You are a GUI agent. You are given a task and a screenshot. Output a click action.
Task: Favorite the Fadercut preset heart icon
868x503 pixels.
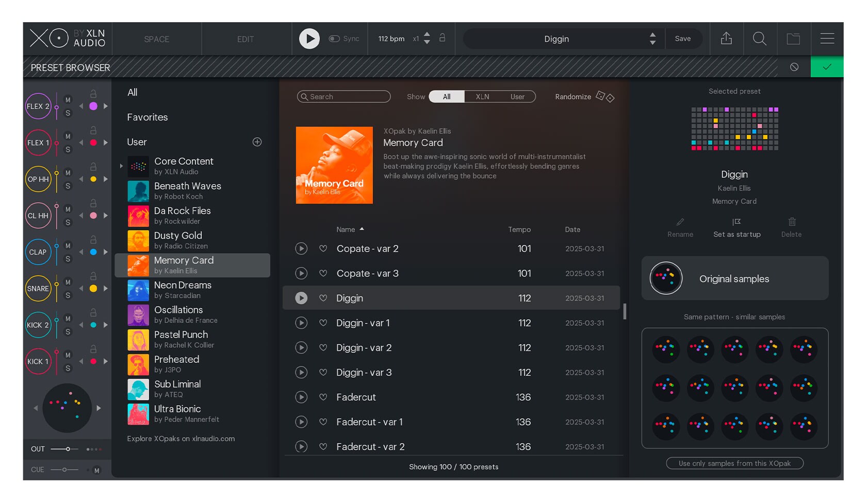tap(323, 397)
